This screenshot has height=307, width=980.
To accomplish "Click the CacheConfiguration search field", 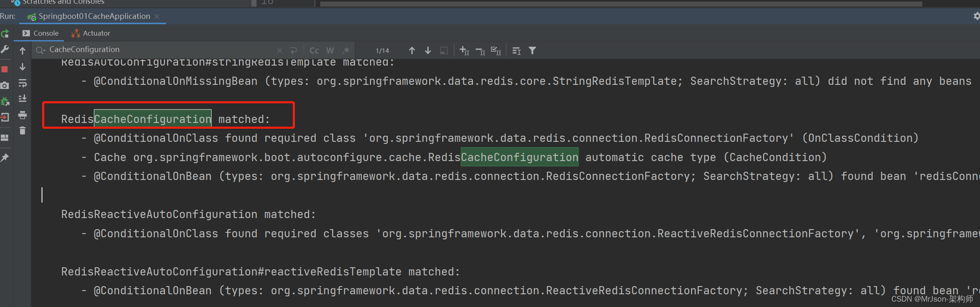I will click(x=160, y=50).
